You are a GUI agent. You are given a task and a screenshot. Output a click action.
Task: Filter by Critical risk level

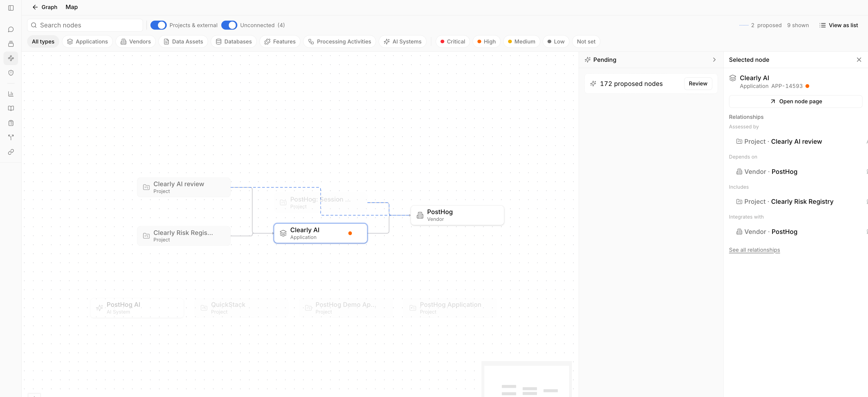[453, 41]
